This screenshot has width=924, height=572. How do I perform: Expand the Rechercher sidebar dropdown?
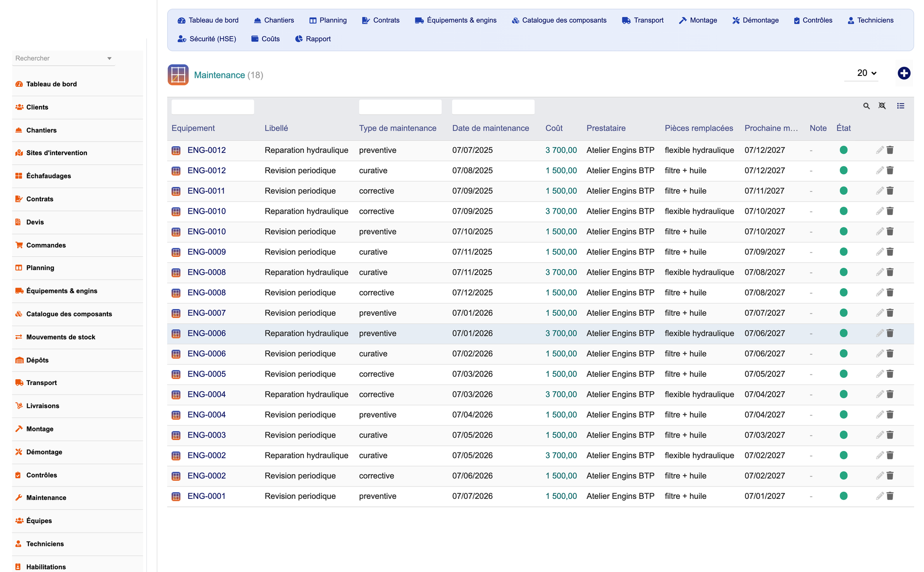click(109, 58)
